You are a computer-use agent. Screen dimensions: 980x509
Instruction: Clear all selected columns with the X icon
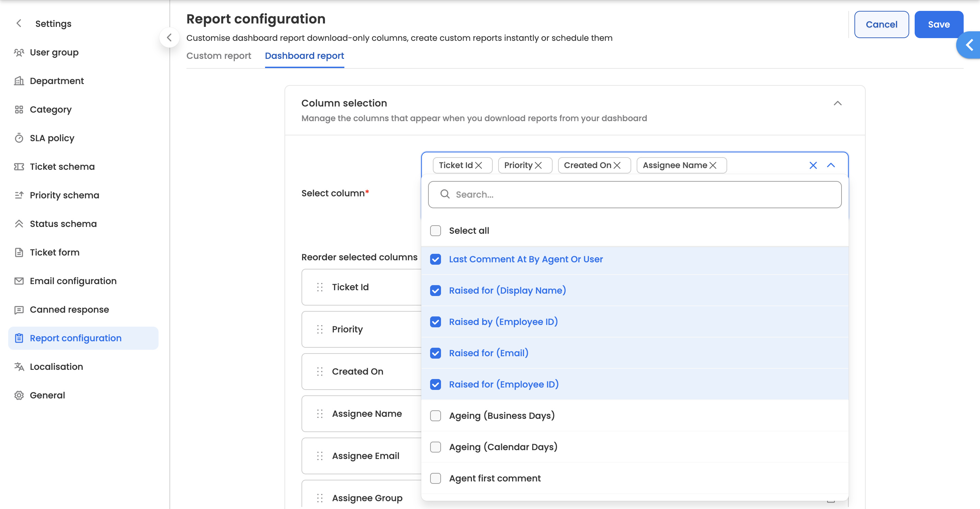click(x=813, y=165)
